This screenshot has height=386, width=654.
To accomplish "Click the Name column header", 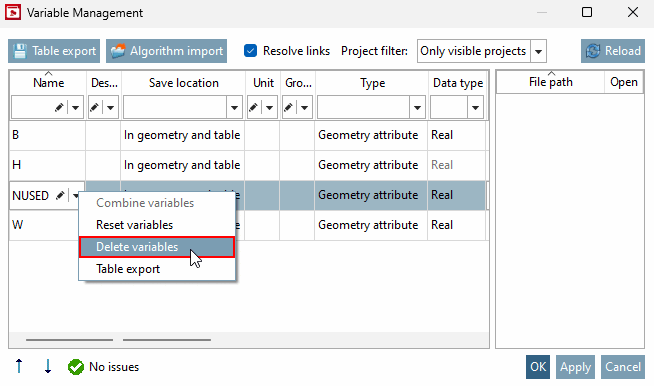I will pos(48,83).
